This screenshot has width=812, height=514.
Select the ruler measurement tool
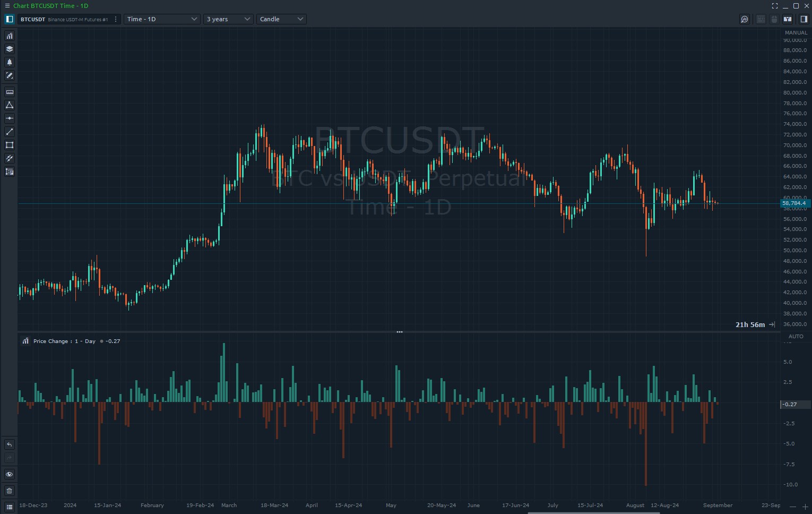(10, 92)
